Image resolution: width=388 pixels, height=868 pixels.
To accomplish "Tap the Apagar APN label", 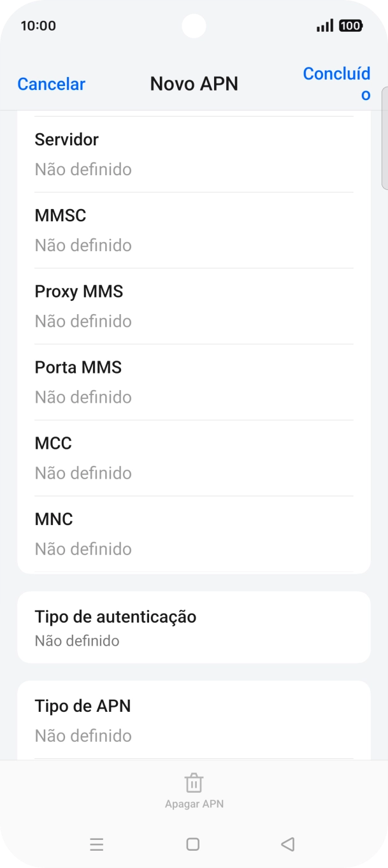I will [194, 804].
